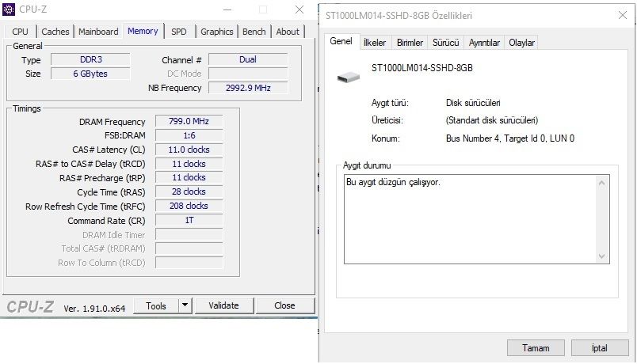Close the CPU-Z window with X
The height and width of the screenshot is (364, 637).
click(x=299, y=9)
